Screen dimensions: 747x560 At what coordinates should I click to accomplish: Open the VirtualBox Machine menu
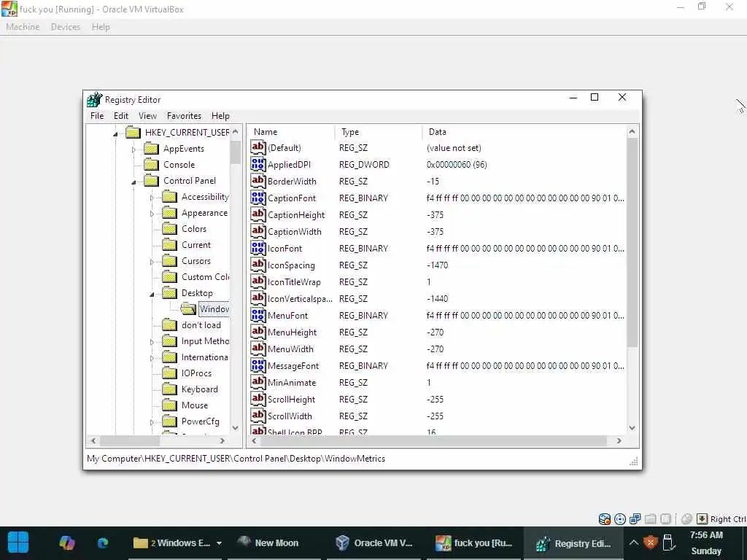click(x=23, y=27)
